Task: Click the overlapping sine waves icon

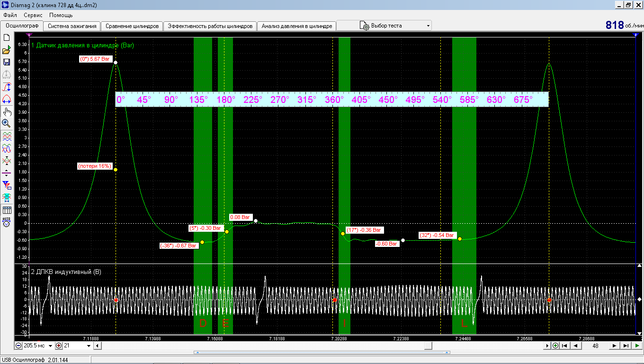Action: [x=7, y=148]
